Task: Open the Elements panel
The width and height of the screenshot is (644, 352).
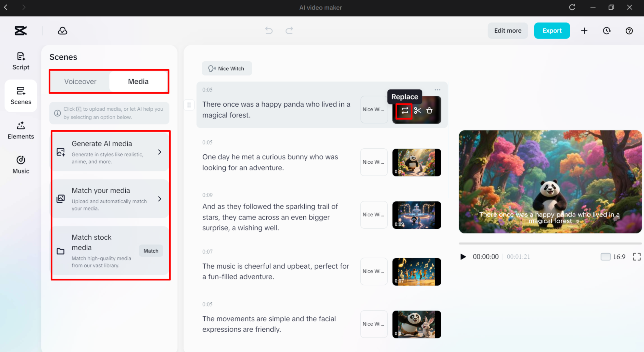Action: click(21, 130)
